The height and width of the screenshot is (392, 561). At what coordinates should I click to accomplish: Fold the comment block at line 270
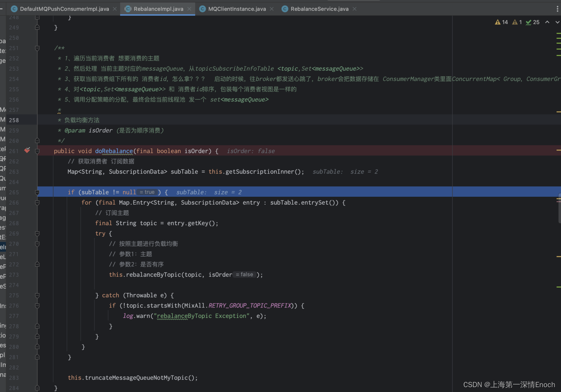[37, 244]
